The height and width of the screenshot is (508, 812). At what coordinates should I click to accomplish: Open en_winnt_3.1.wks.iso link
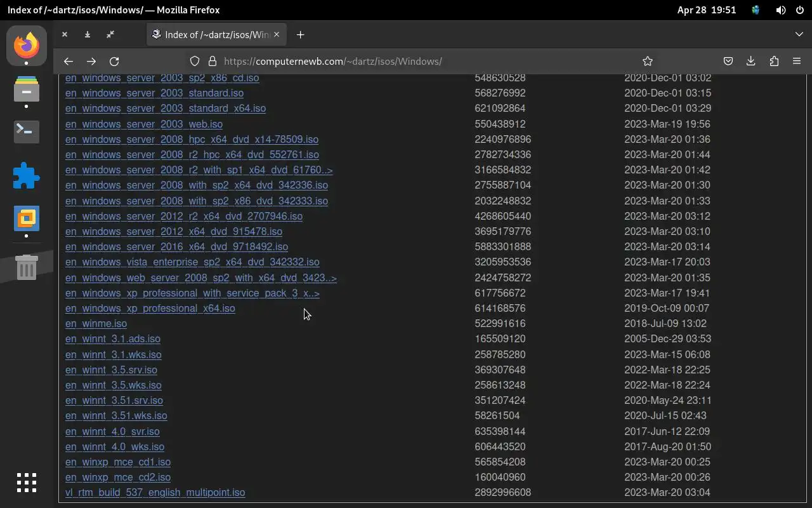coord(114,354)
